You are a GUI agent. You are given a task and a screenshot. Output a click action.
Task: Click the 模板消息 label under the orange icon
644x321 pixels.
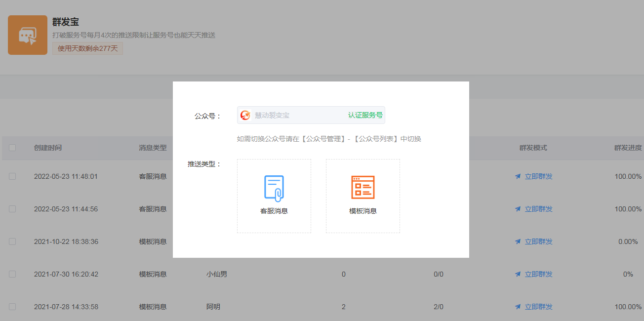tap(363, 211)
